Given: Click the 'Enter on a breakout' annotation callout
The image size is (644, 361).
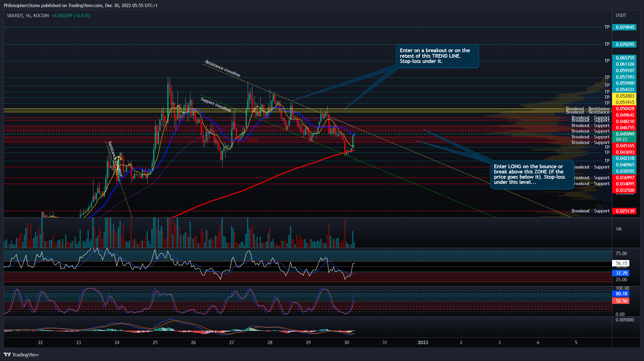Looking at the screenshot, I should 437,56.
